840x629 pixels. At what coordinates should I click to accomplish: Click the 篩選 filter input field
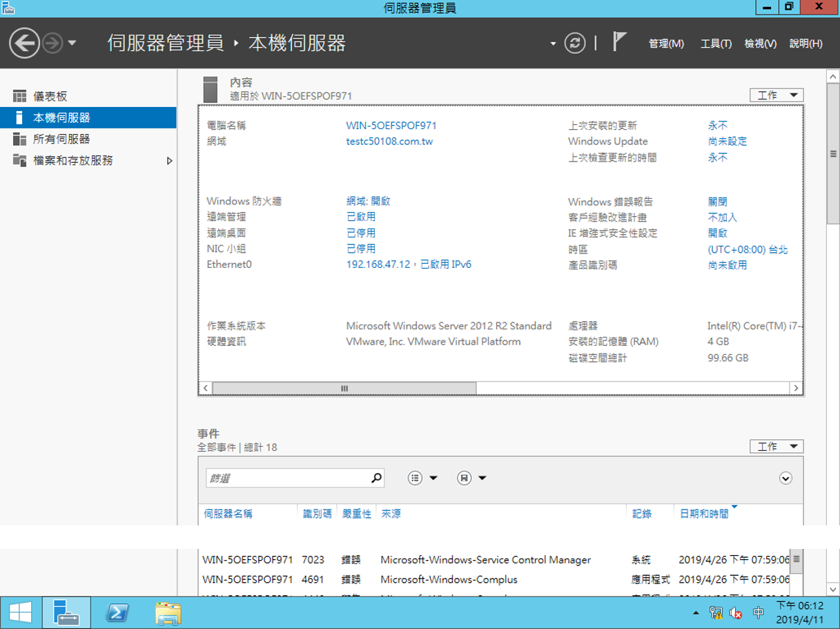287,478
